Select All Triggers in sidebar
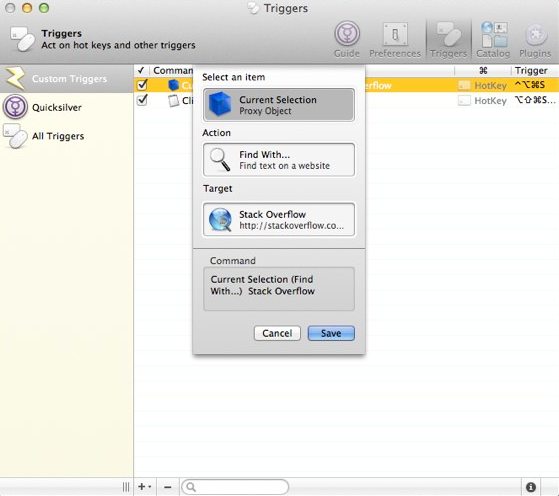559x496 pixels. [x=66, y=136]
